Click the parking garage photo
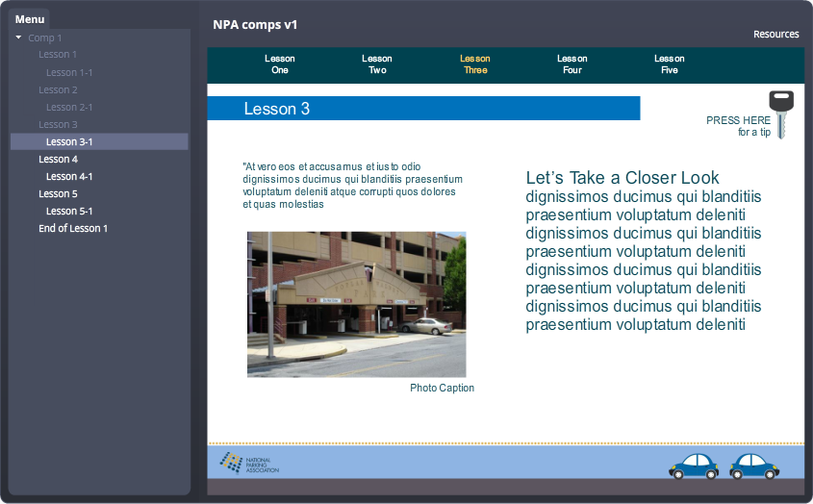Image resolution: width=813 pixels, height=504 pixels. tap(356, 304)
